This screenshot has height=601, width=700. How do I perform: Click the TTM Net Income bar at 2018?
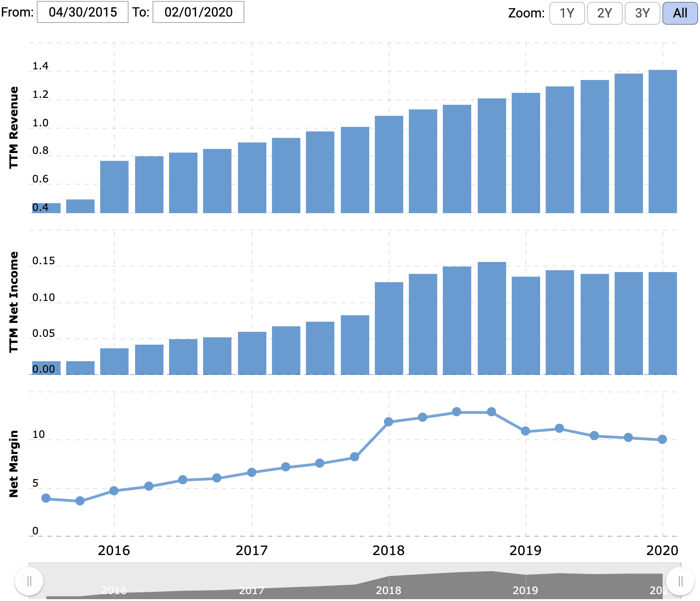[389, 329]
